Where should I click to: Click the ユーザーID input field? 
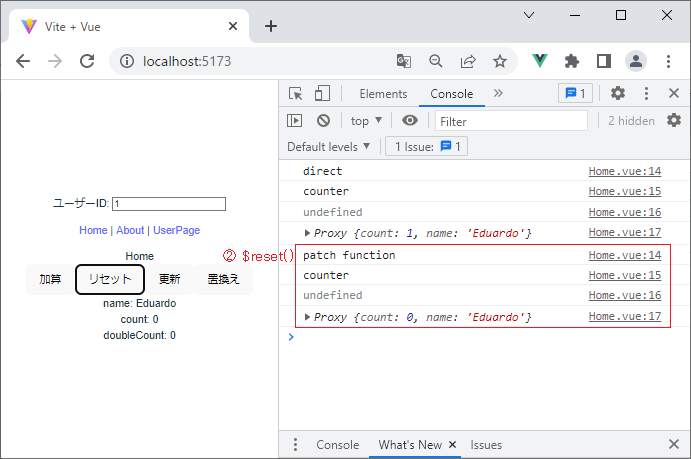coord(169,204)
